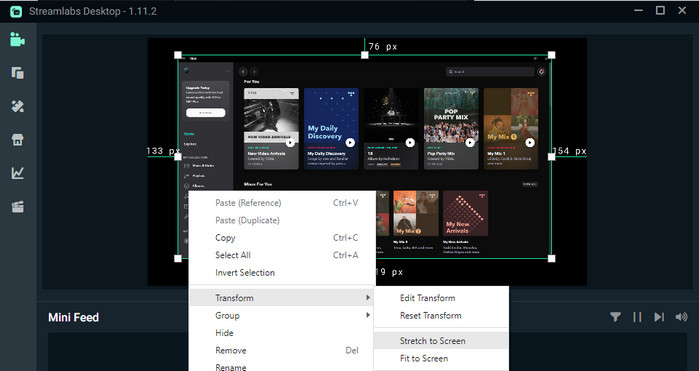The width and height of the screenshot is (699, 371).
Task: Click search field inside previewed app
Action: coord(490,71)
